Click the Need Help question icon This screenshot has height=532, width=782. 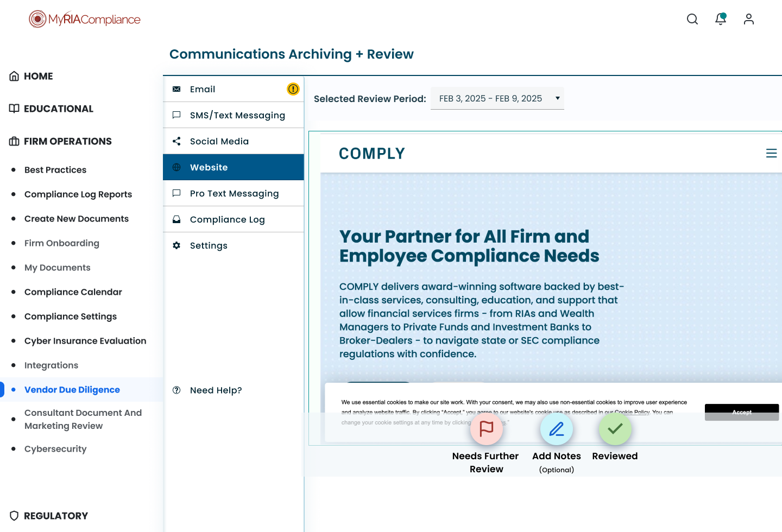176,390
